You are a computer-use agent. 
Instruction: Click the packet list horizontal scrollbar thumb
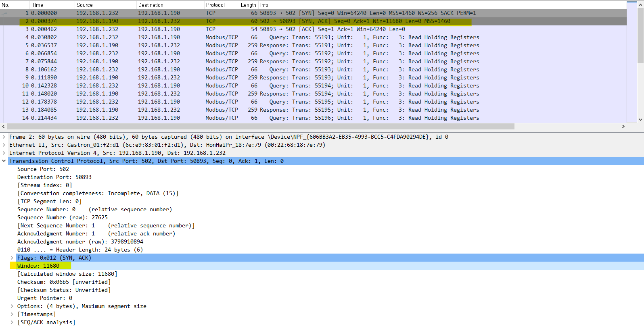(x=260, y=126)
